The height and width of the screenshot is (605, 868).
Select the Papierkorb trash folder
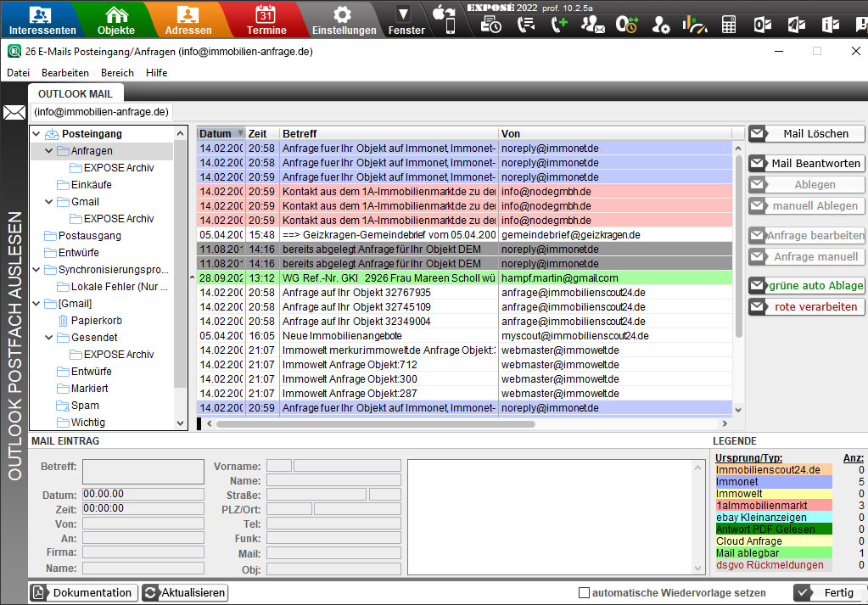coord(95,320)
